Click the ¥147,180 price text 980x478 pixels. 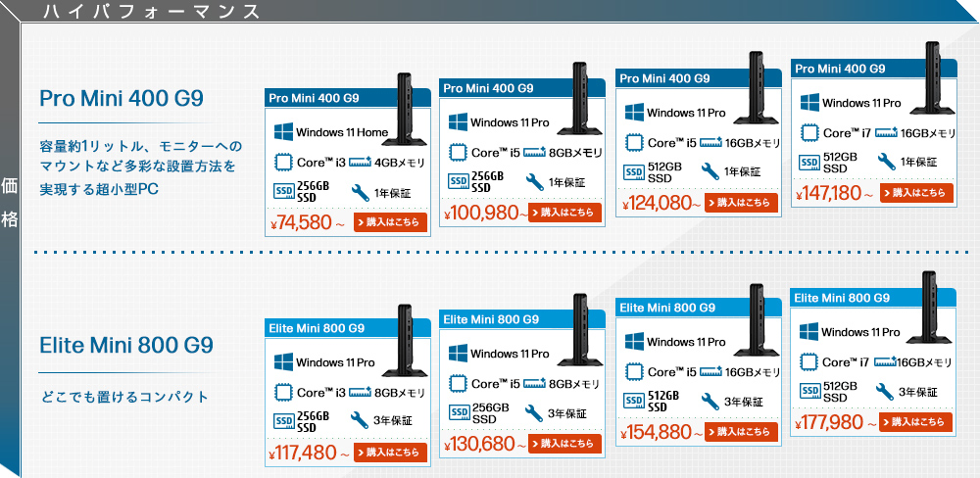pyautogui.click(x=835, y=193)
